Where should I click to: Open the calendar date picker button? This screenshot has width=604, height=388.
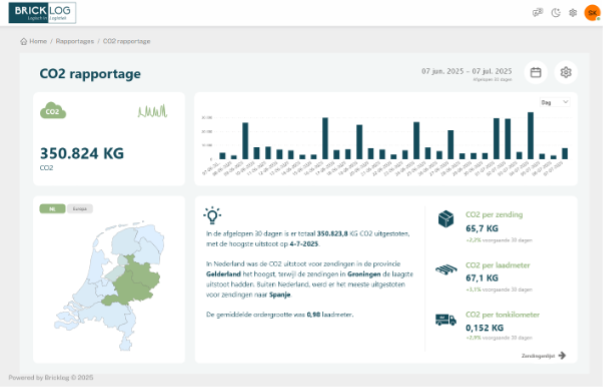click(535, 72)
